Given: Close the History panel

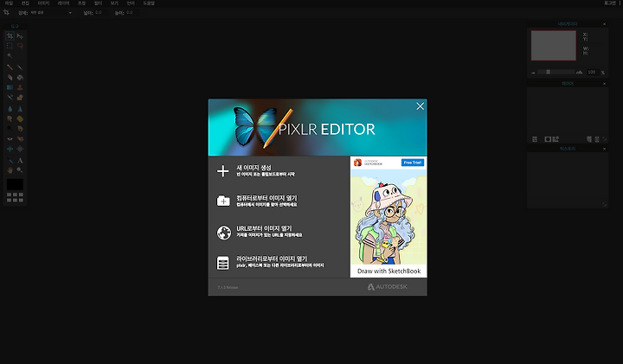Looking at the screenshot, I should 604,149.
